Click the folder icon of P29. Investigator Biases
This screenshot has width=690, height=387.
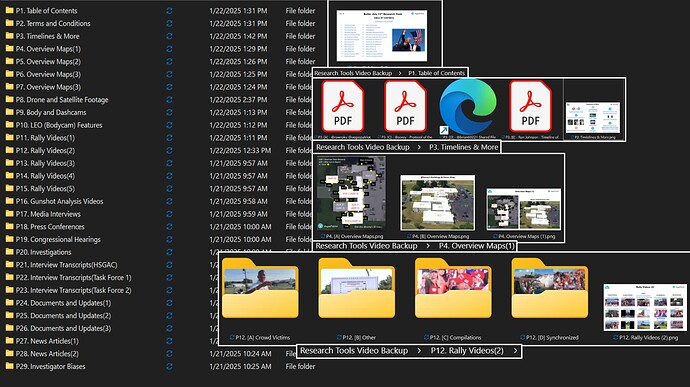pos(9,366)
